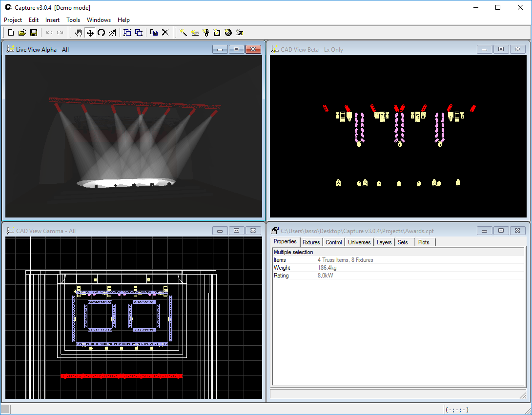Maximize the CAD View Beta window
The width and height of the screenshot is (532, 415).
(x=501, y=49)
